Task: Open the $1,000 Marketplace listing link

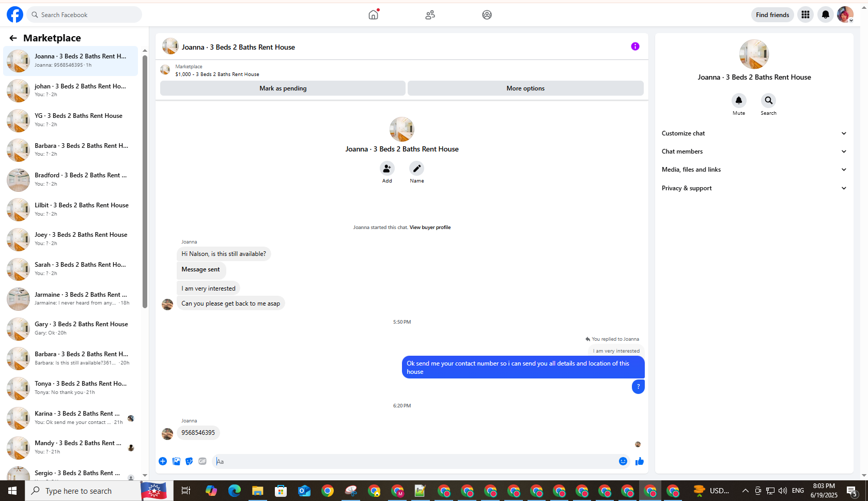Action: click(217, 74)
